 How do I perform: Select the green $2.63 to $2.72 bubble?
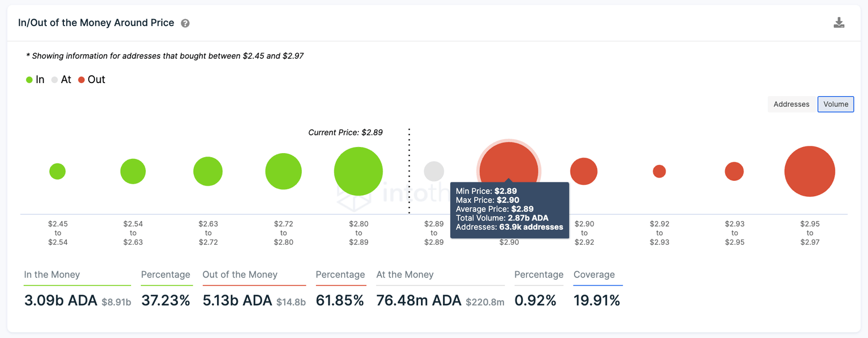(x=208, y=171)
